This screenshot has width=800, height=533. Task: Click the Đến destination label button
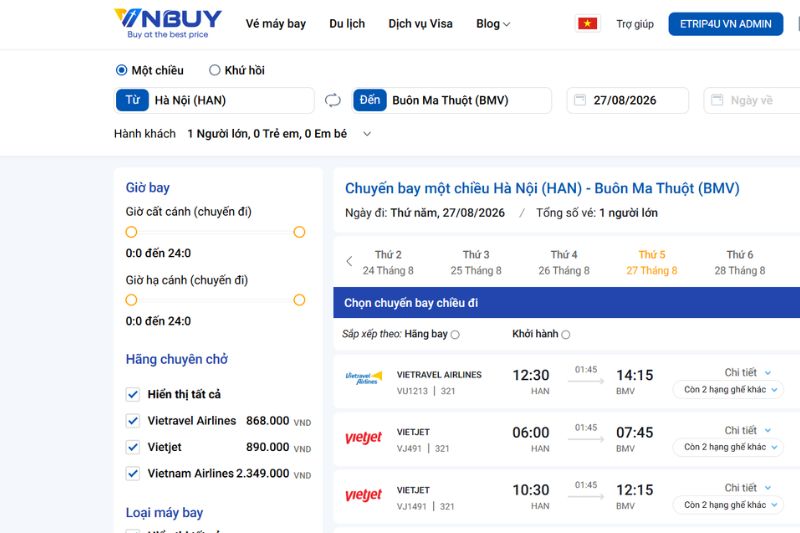pyautogui.click(x=370, y=100)
